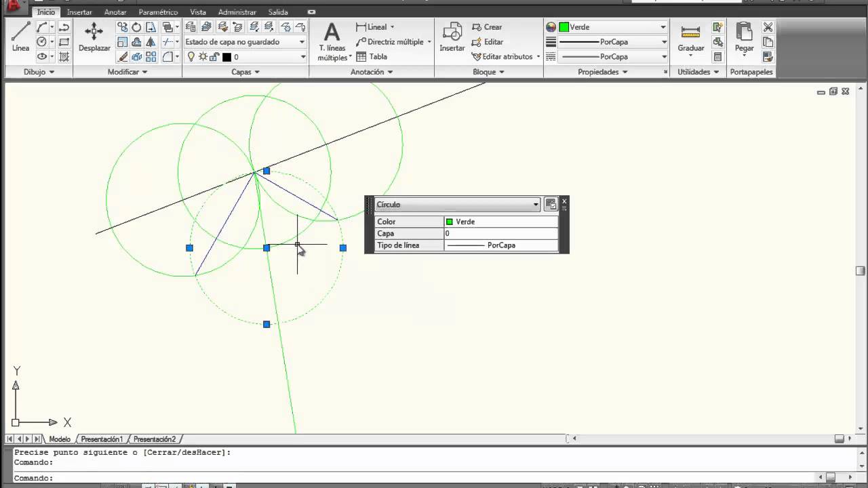Image resolution: width=868 pixels, height=488 pixels.
Task: Open the quick calculator icon in Utilidades
Action: coord(717,57)
